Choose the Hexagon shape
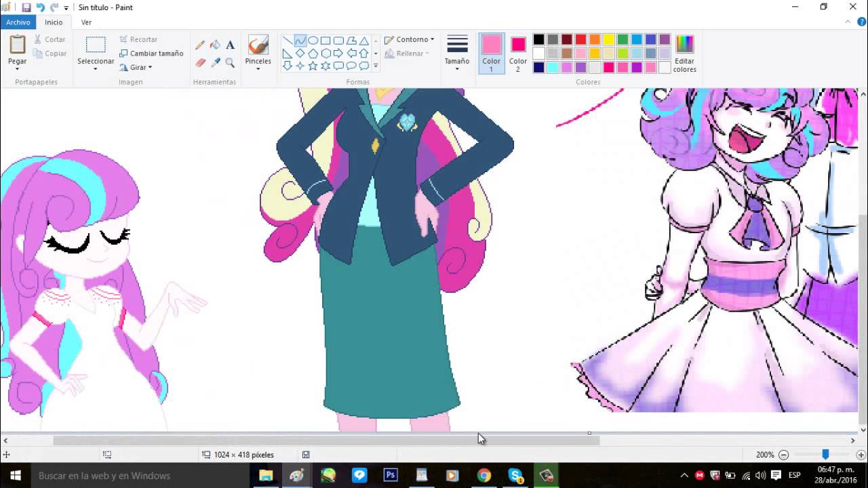The image size is (868, 488). pyautogui.click(x=325, y=54)
